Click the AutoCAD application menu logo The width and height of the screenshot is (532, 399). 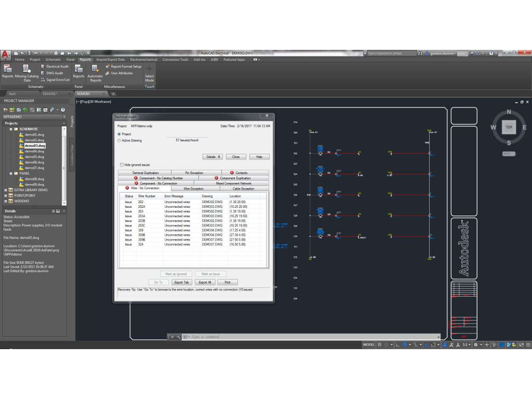tap(5, 54)
